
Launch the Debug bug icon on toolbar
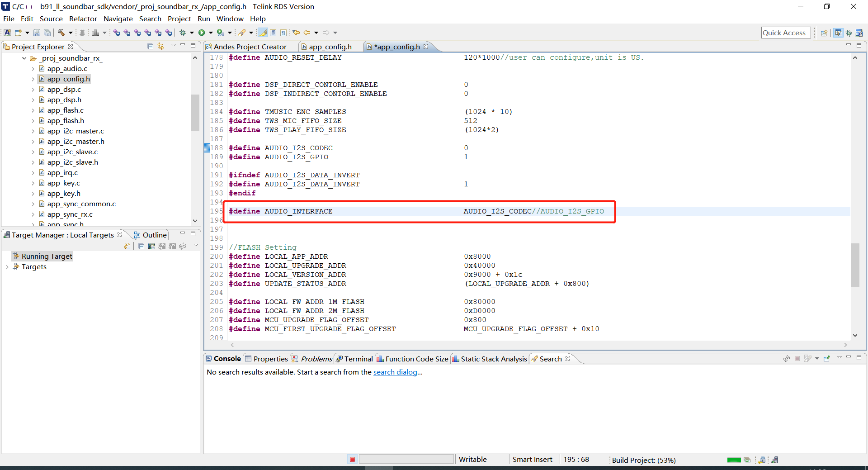tap(183, 33)
